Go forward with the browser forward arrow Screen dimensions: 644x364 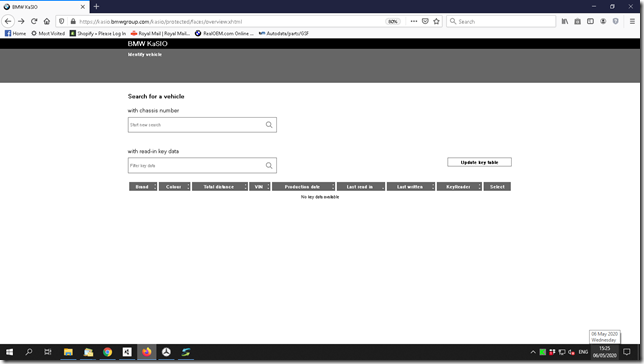pos(21,21)
